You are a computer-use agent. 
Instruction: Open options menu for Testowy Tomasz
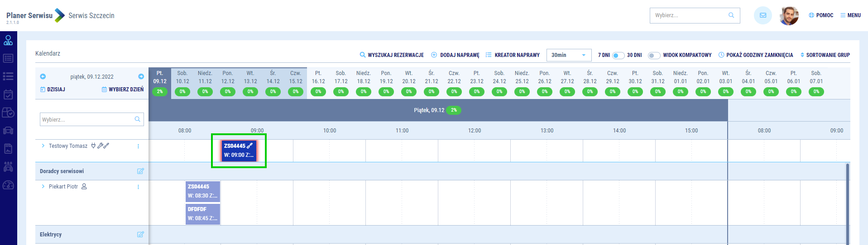138,146
